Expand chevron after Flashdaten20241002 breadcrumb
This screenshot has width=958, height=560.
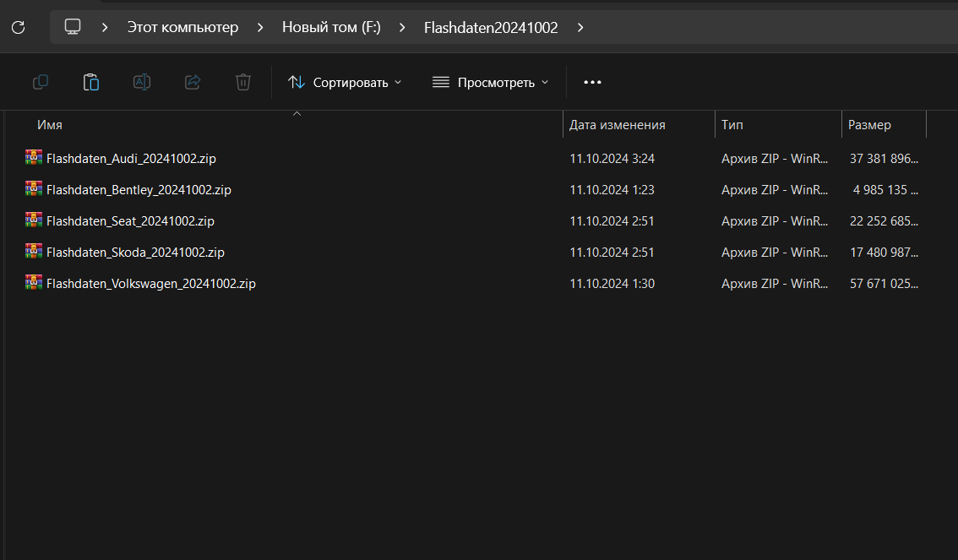click(x=580, y=27)
